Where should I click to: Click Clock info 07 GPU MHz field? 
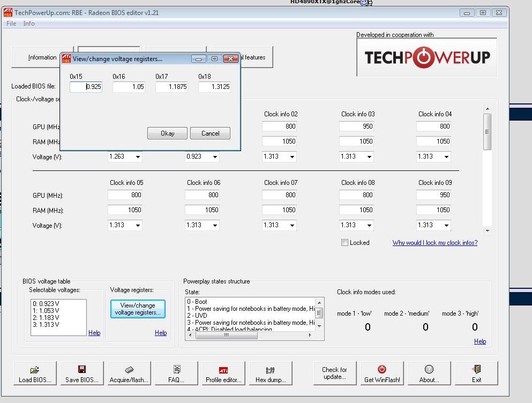(279, 195)
